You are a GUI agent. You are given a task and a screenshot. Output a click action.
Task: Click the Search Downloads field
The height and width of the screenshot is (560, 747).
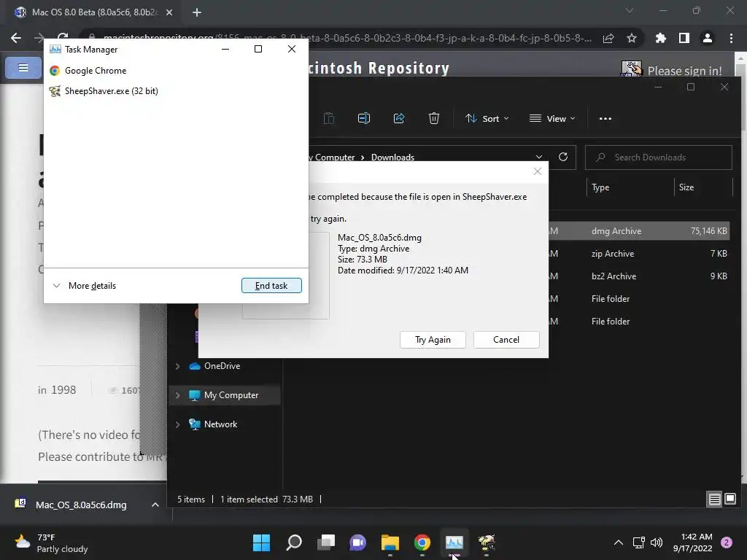coord(659,157)
